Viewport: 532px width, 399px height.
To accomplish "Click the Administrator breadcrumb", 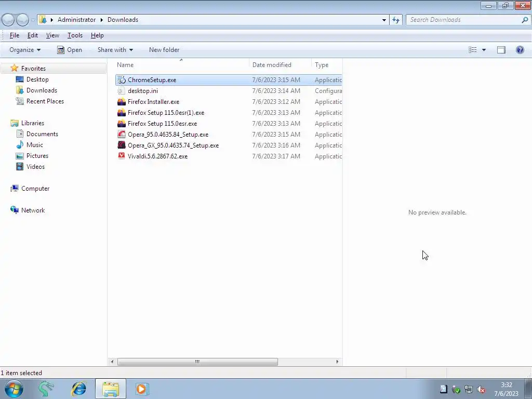I will (x=76, y=20).
